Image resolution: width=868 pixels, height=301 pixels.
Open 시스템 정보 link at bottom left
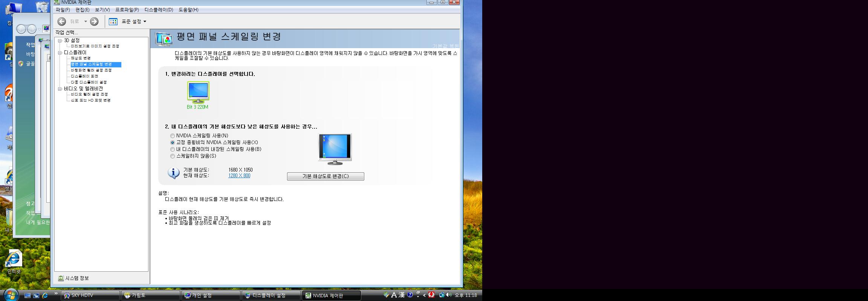click(77, 278)
